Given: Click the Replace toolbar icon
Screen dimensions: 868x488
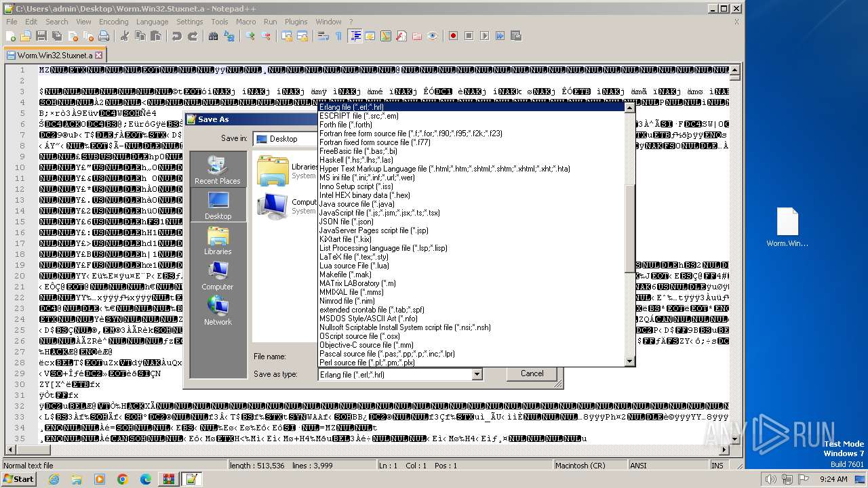Looking at the screenshot, I should coord(229,36).
